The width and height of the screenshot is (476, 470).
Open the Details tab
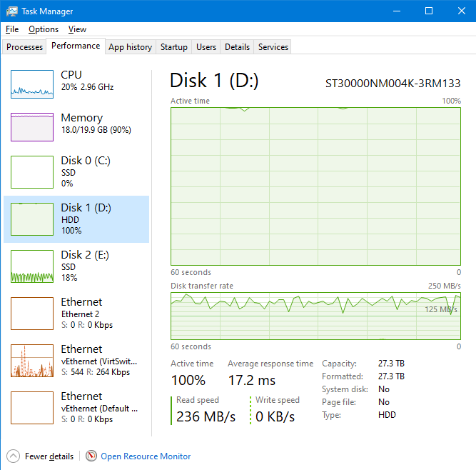tap(237, 47)
